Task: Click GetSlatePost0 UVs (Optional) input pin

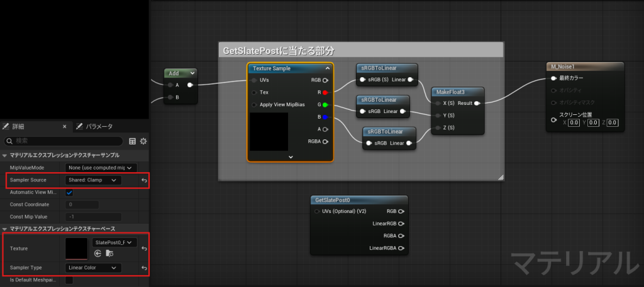Action: [317, 212]
